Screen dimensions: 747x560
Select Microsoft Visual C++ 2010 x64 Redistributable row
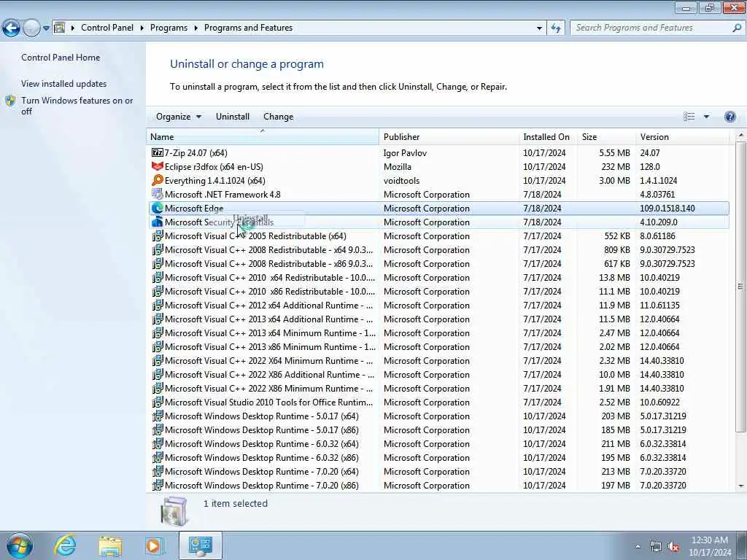tap(438, 277)
